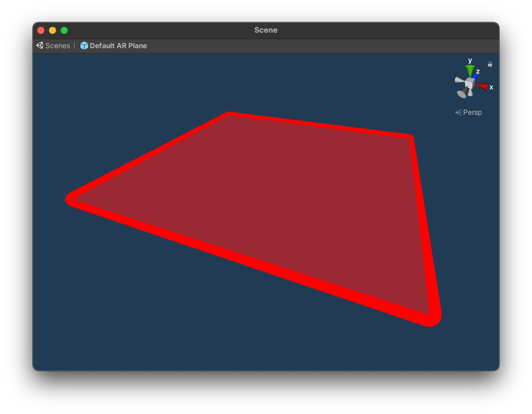Click the red X axis cone on gizmo
This screenshot has width=532, height=414.
pyautogui.click(x=482, y=86)
